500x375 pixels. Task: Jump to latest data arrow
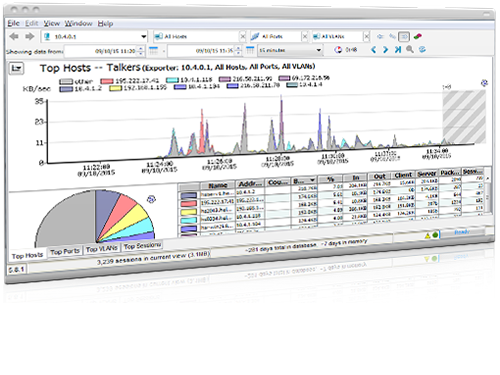pos(397,50)
